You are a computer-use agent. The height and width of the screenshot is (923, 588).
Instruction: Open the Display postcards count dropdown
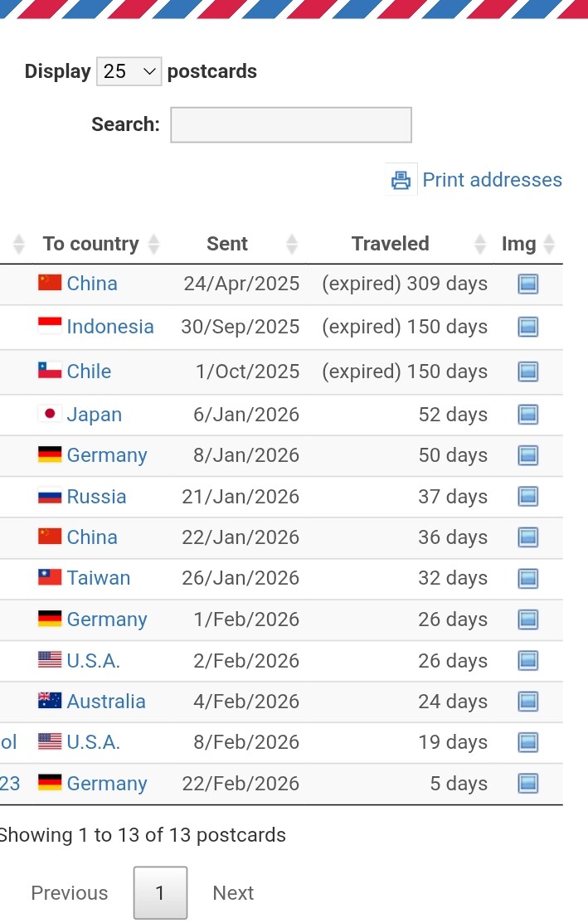[129, 72]
